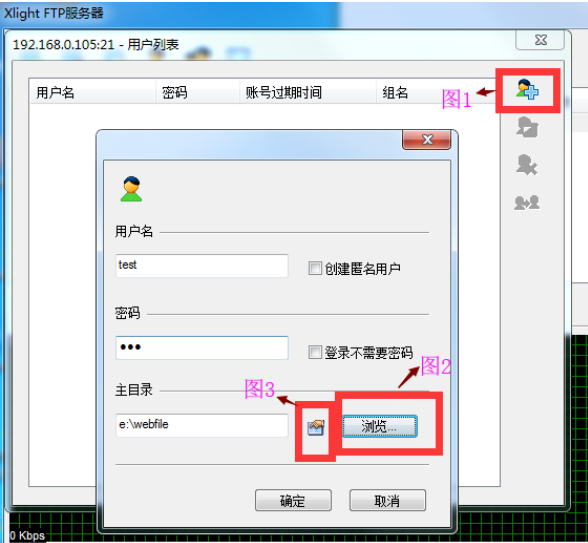Click into the password input field
588x543 pixels.
coord(202,348)
